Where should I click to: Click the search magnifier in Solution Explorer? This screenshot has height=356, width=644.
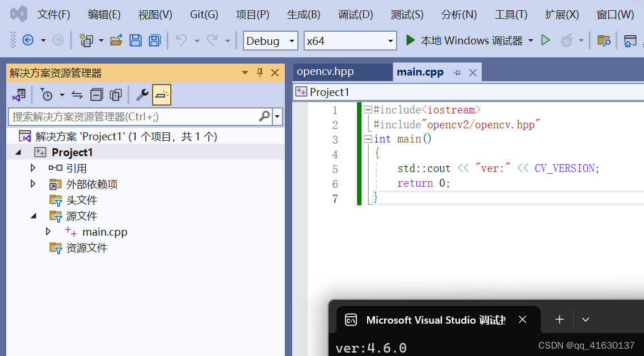click(x=263, y=116)
